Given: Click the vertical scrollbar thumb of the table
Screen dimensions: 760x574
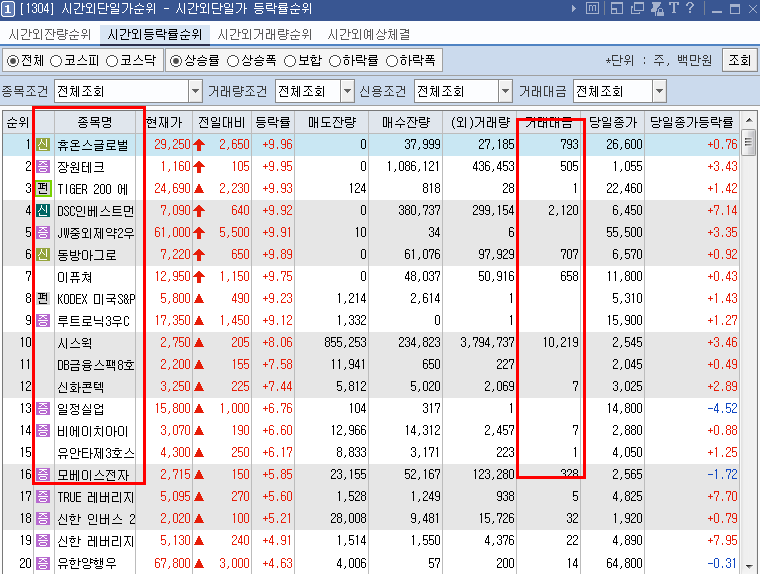Looking at the screenshot, I should click(749, 142).
